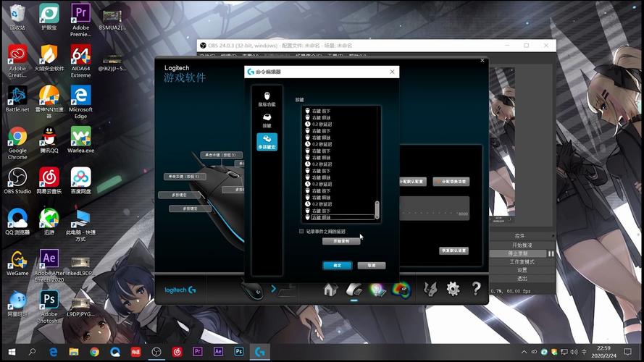Image resolution: width=644 pixels, height=362 pixels.
Task: Click the blue next-device arrow
Action: tap(274, 289)
